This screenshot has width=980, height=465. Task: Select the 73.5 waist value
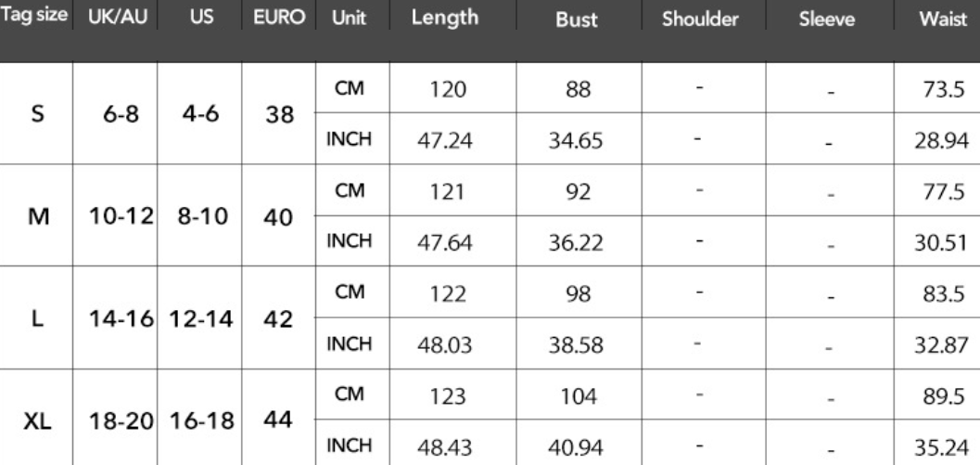pyautogui.click(x=944, y=90)
